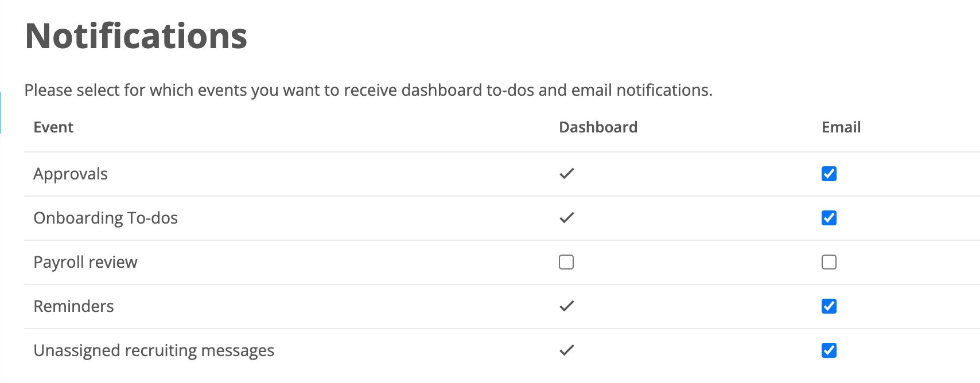Click the Approvals dashboard checkmark icon
980x383 pixels.
point(567,173)
